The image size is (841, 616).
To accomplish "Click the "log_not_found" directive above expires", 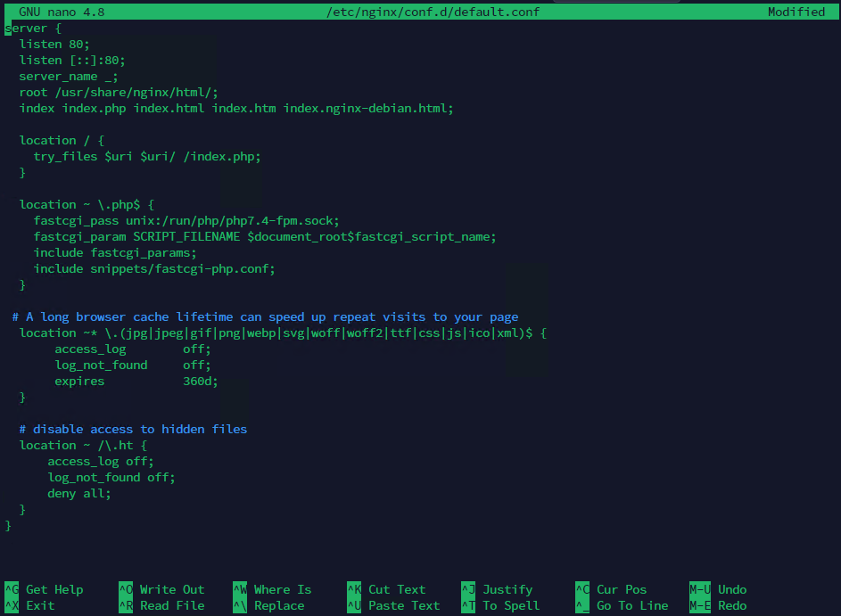I will [101, 365].
